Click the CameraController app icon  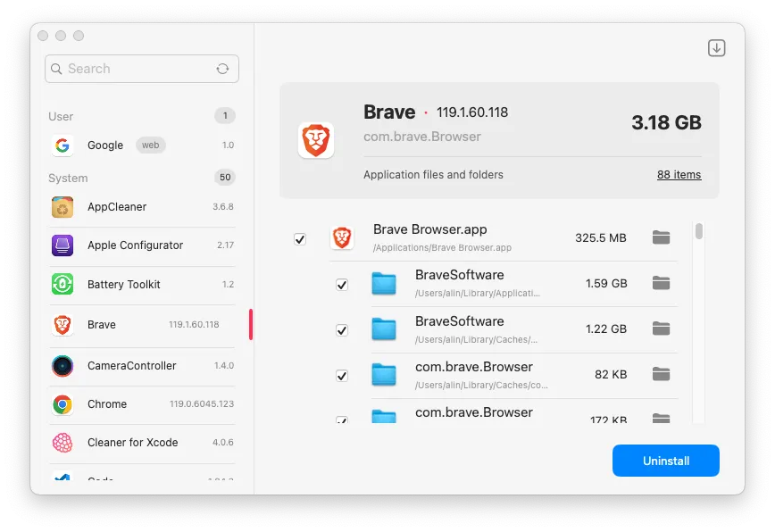click(x=62, y=366)
